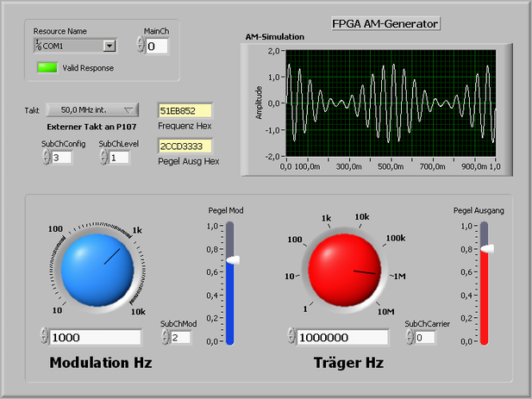The image size is (532, 399).
Task: Click the Modulation Hz field showing 1000
Action: [x=96, y=337]
